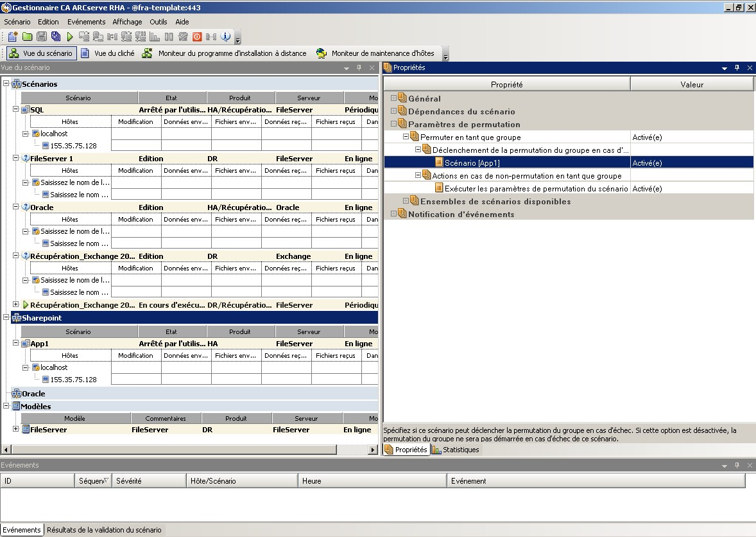Viewport: 756px width, 537px height.
Task: Click the save all (stacked disks) icon
Action: pyautogui.click(x=56, y=37)
